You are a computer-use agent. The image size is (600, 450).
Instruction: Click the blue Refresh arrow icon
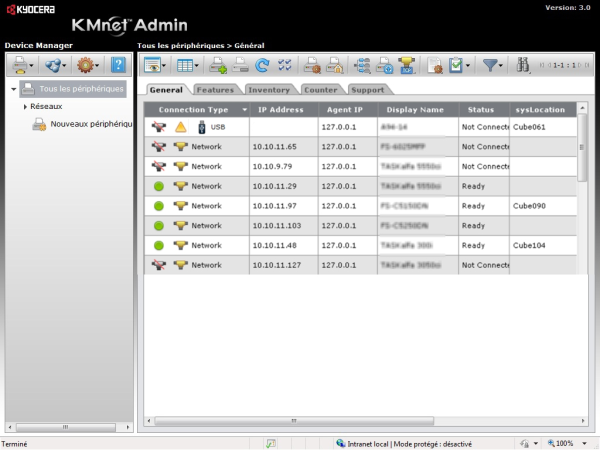[262, 65]
